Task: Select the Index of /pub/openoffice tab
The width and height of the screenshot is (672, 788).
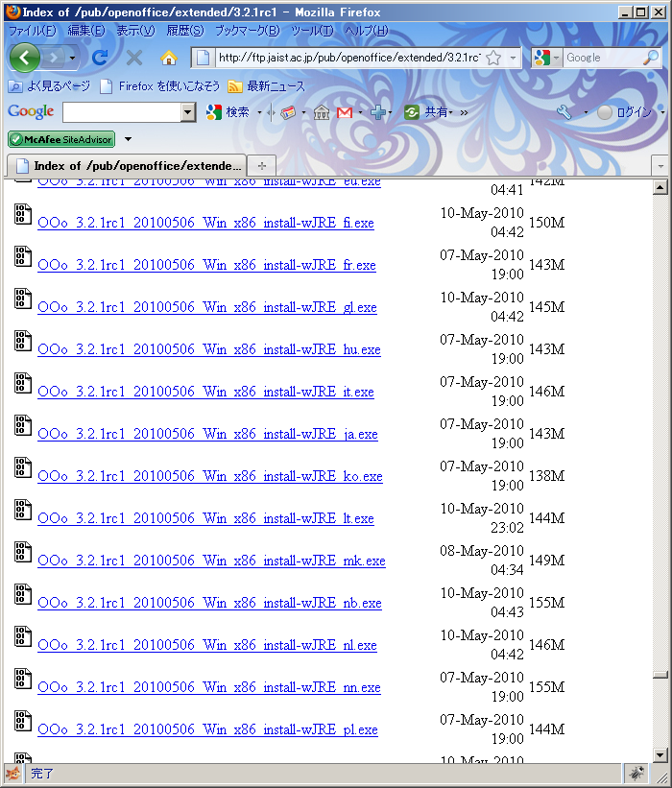Action: (x=127, y=165)
